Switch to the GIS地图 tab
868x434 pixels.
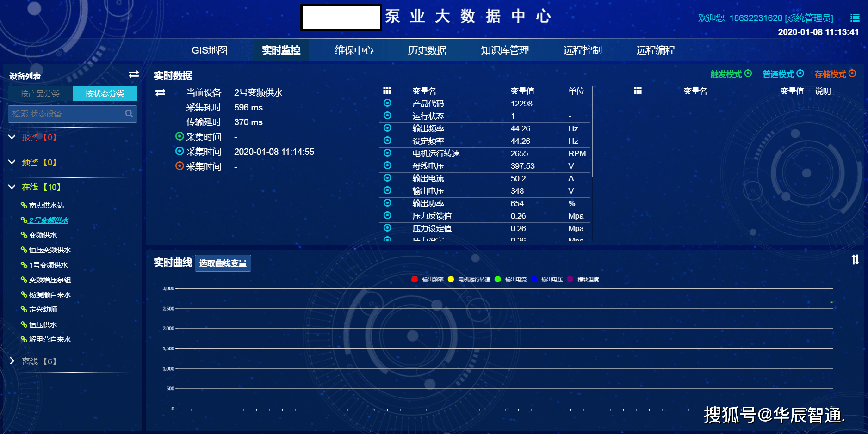point(209,50)
